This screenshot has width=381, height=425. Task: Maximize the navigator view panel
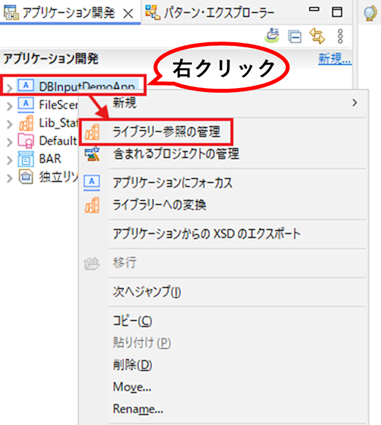(x=337, y=12)
